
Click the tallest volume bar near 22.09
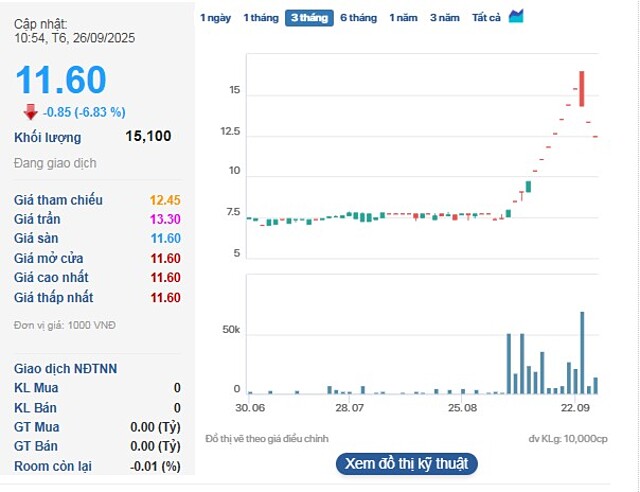point(581,352)
